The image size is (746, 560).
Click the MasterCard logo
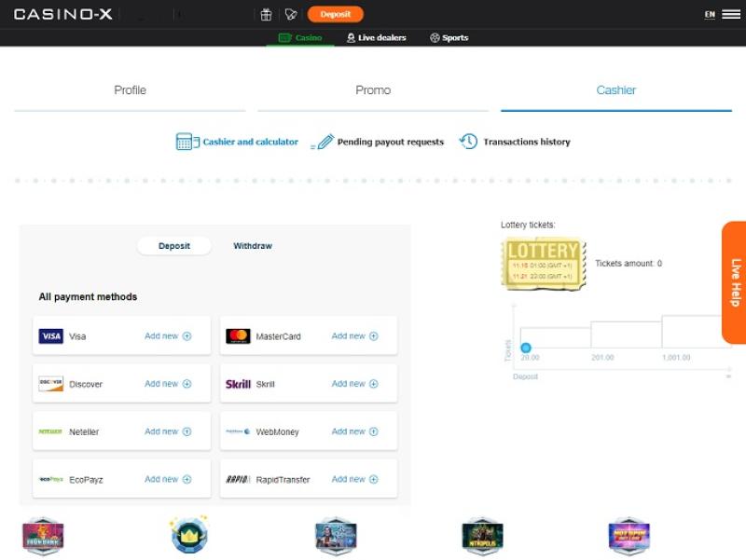coord(238,336)
